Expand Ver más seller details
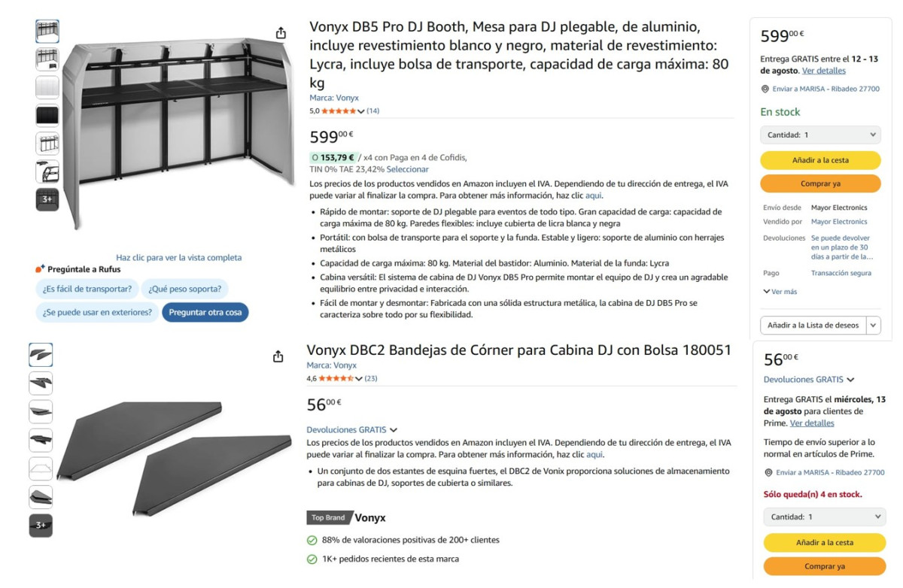This screenshot has width=903, height=588. point(780,292)
